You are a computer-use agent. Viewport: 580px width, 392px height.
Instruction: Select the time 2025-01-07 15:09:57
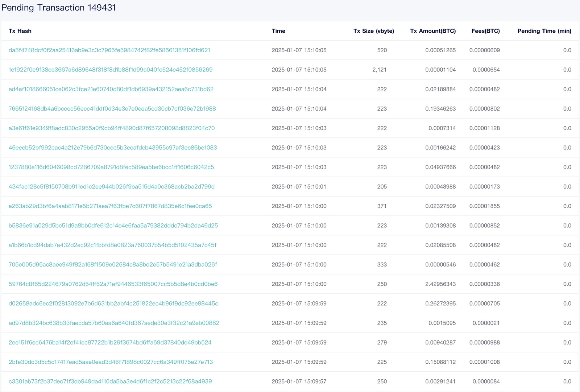tap(299, 381)
